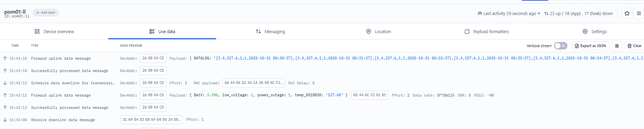Click the BatV 3.396 value
The width and height of the screenshot is (644, 129).
point(212,95)
